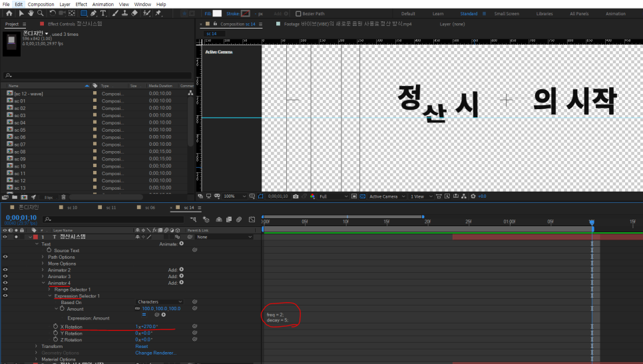Toggle eye for Expression Selector 1
Screen dimensions: 643x364
[x=5, y=295]
